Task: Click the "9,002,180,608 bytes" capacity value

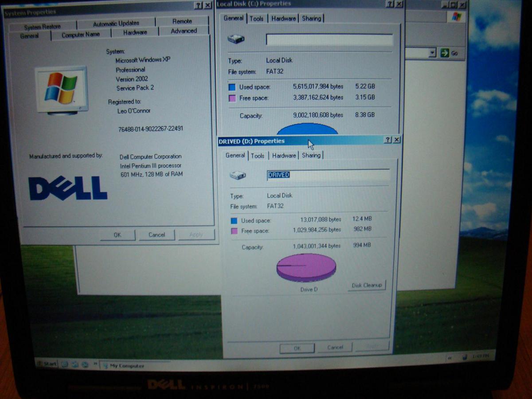Action: tap(318, 115)
